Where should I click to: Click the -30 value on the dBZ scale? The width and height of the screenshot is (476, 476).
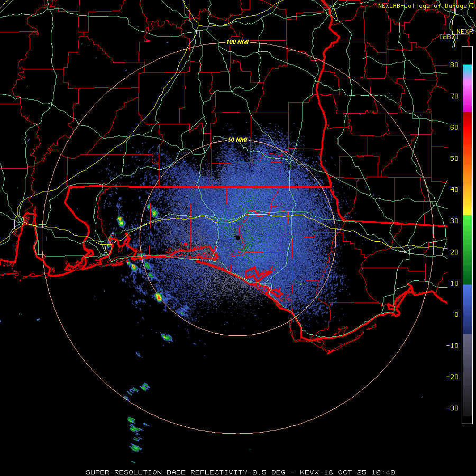[452, 408]
